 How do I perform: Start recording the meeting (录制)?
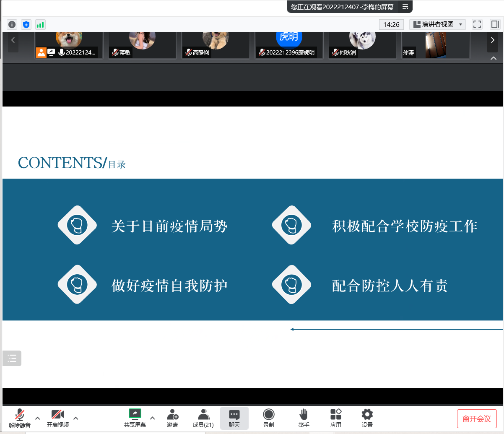click(269, 418)
